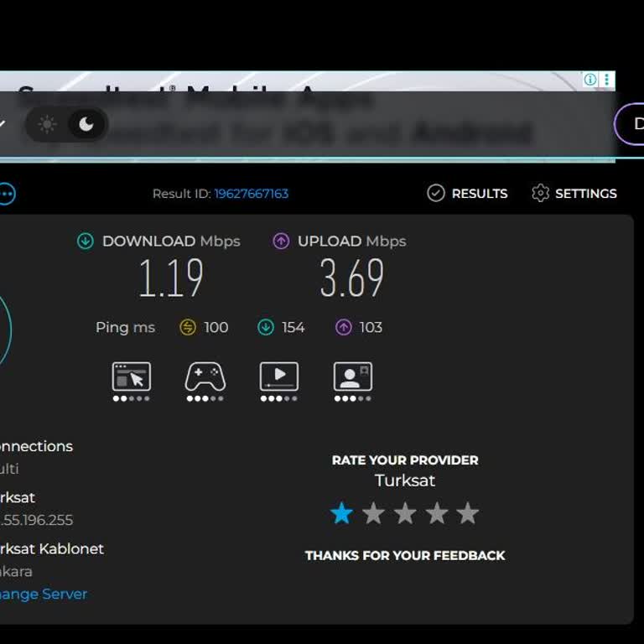Click the purple upload latency icon
644x644 pixels.
click(343, 327)
